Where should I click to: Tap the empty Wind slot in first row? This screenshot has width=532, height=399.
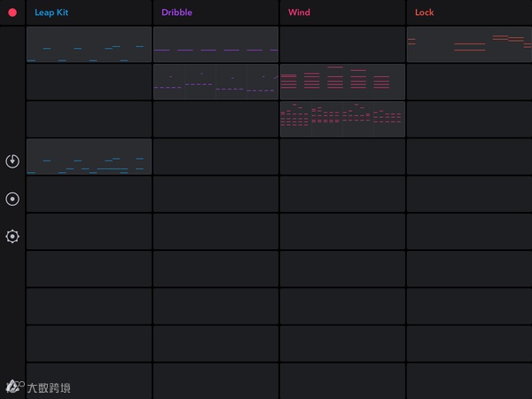pos(342,44)
